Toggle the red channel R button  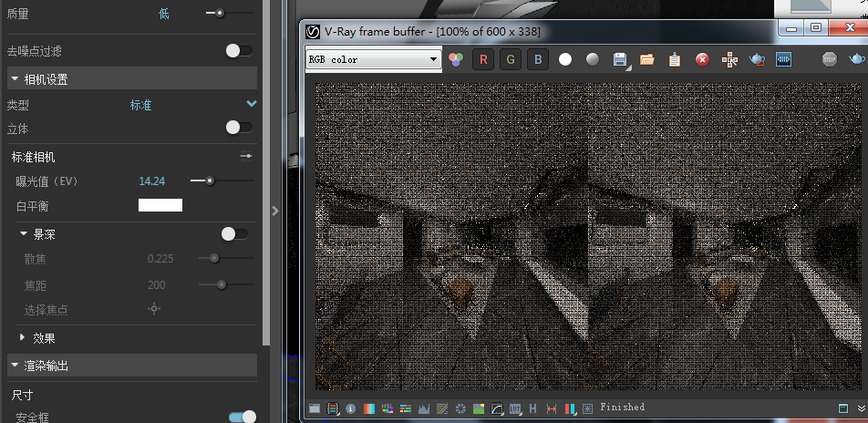(x=483, y=59)
